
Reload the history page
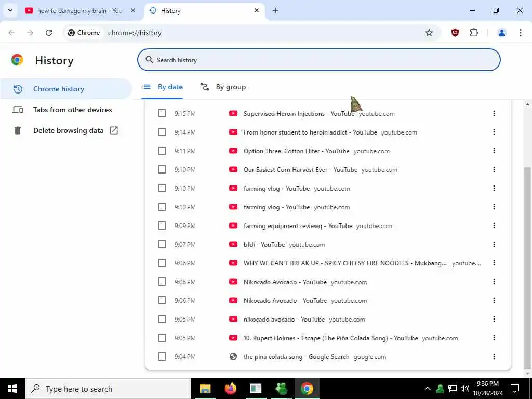49,33
